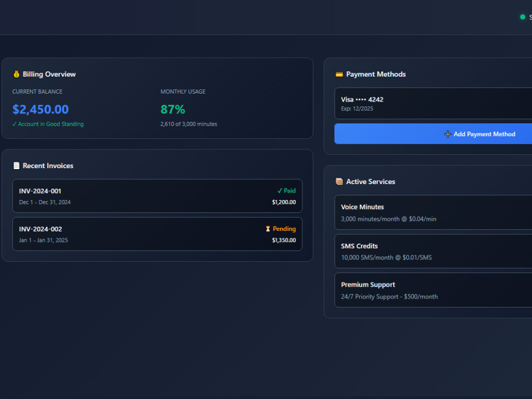
Task: Click the Premium Support service title
Action: pos(368,285)
